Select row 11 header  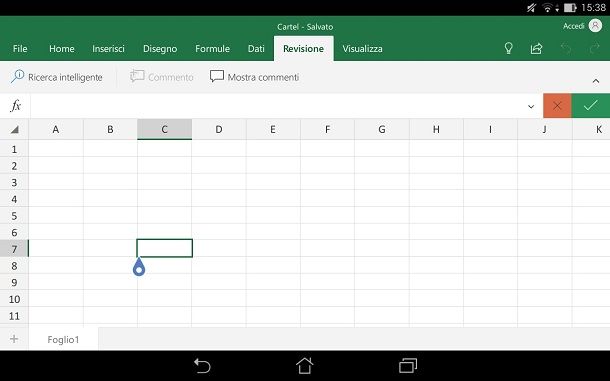[x=14, y=316]
